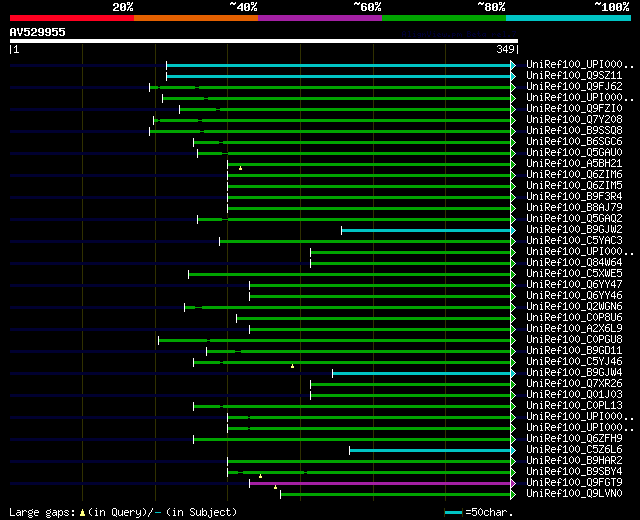Click the purple ~60% segment of the color scale
640x520 pixels.
(320, 18)
